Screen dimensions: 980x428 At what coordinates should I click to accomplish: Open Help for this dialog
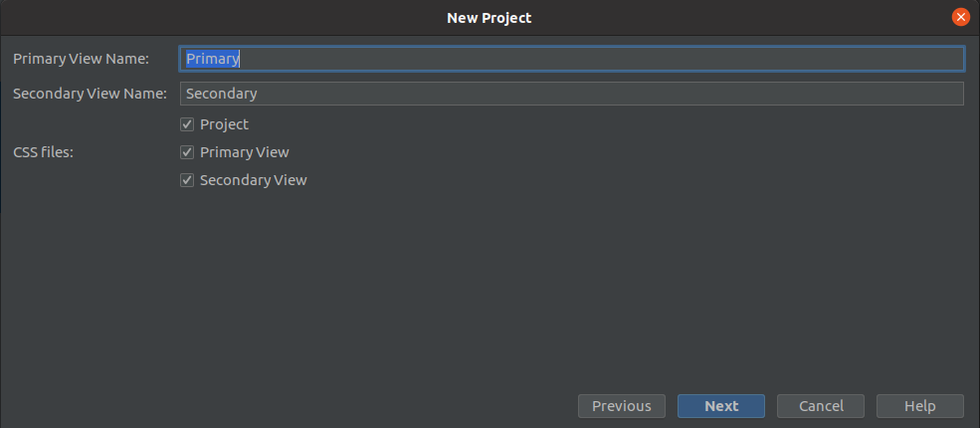tap(920, 406)
